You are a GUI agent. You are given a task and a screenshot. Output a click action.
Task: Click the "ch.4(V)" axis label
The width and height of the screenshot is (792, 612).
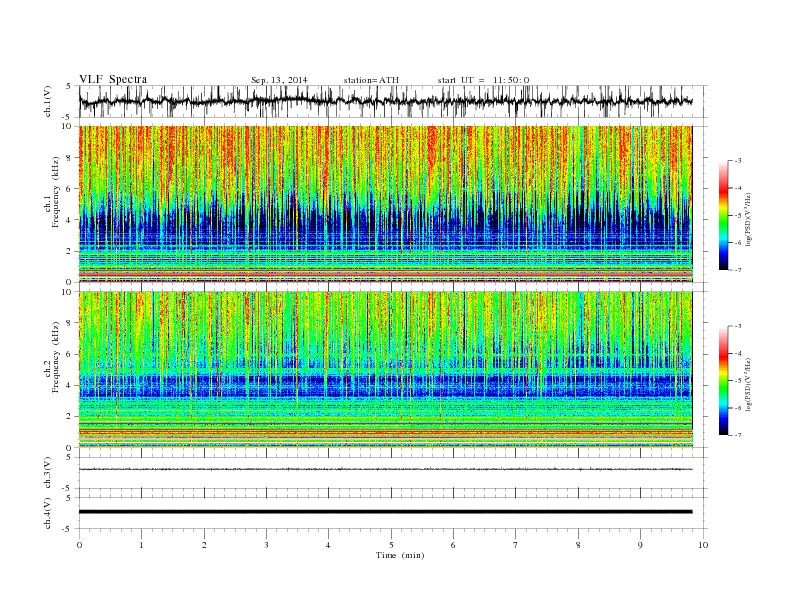(48, 513)
